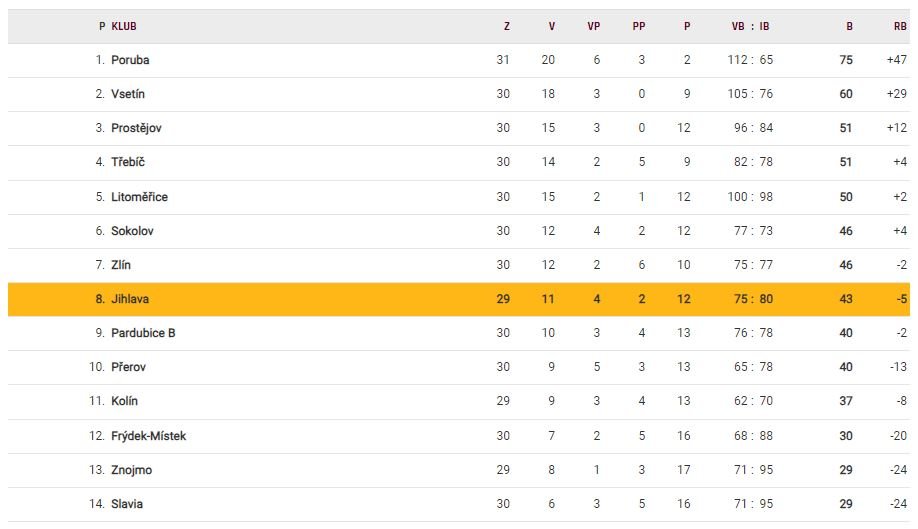
Task: Click the VP column header
Action: (593, 27)
